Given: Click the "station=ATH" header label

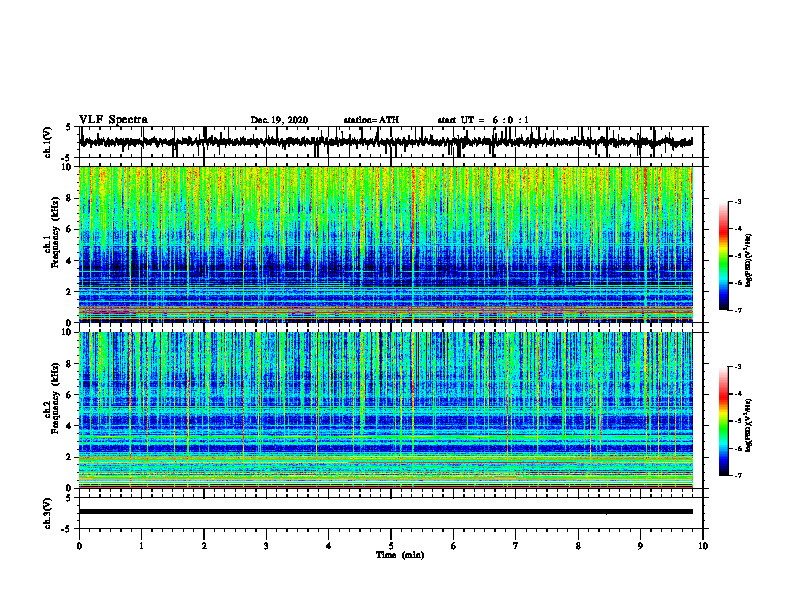Looking at the screenshot, I should point(371,120).
